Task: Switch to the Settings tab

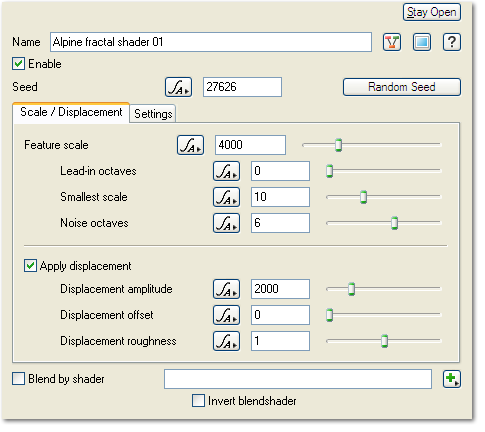Action: 153,114
